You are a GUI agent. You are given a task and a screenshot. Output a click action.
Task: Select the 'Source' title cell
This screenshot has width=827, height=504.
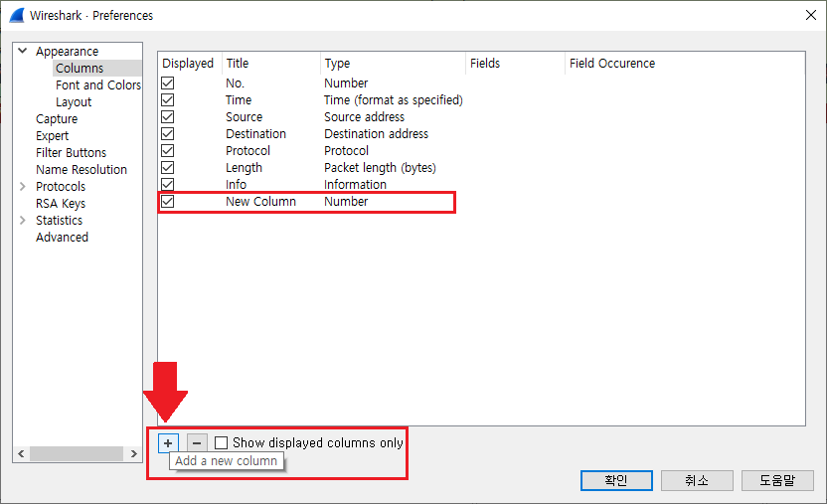[244, 117]
